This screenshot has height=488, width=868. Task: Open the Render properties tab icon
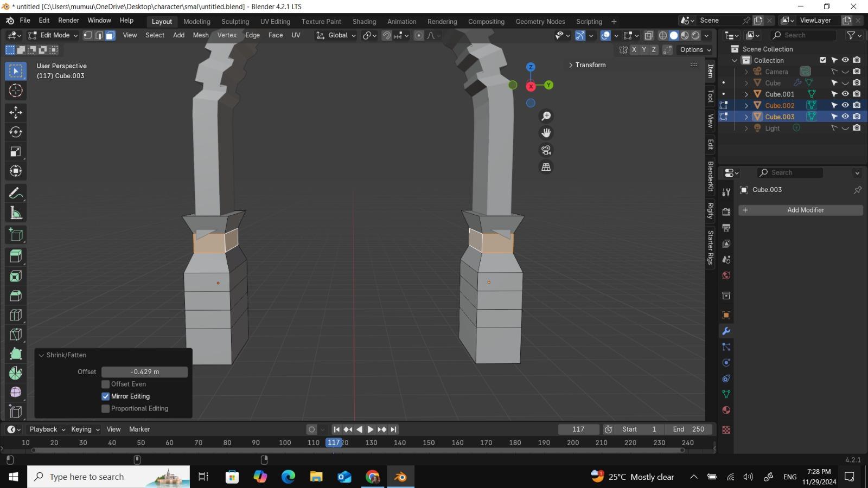(726, 212)
